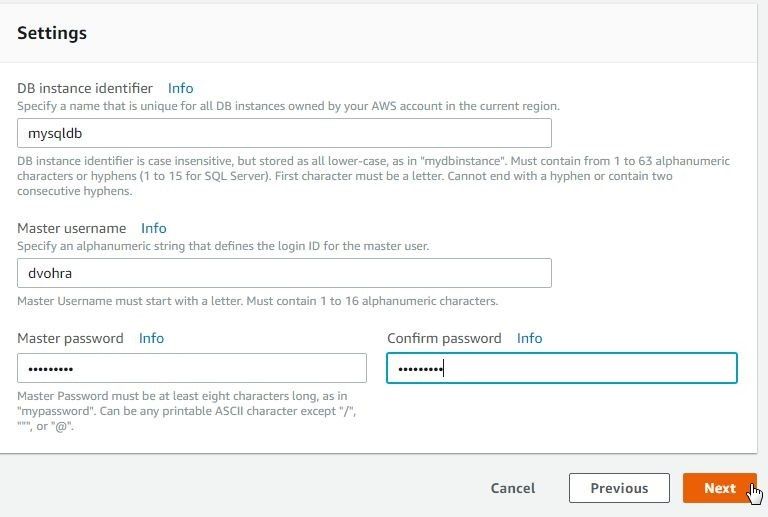Click the Master Password eight characters hint text
768x517 pixels.
(187, 411)
